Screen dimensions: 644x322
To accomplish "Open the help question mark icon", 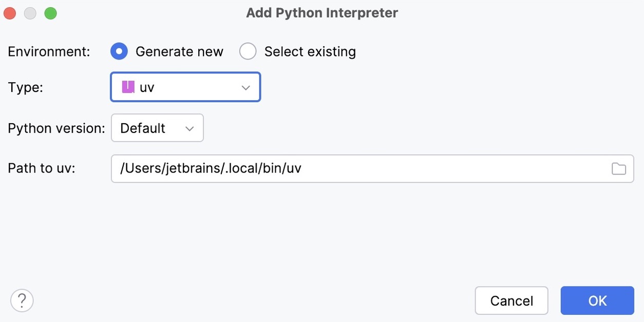I will click(x=22, y=300).
